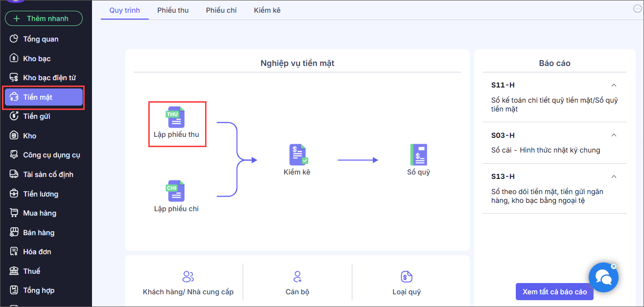Switch to the Phiếu chi tab
Image resolution: width=644 pixels, height=307 pixels.
click(x=221, y=10)
